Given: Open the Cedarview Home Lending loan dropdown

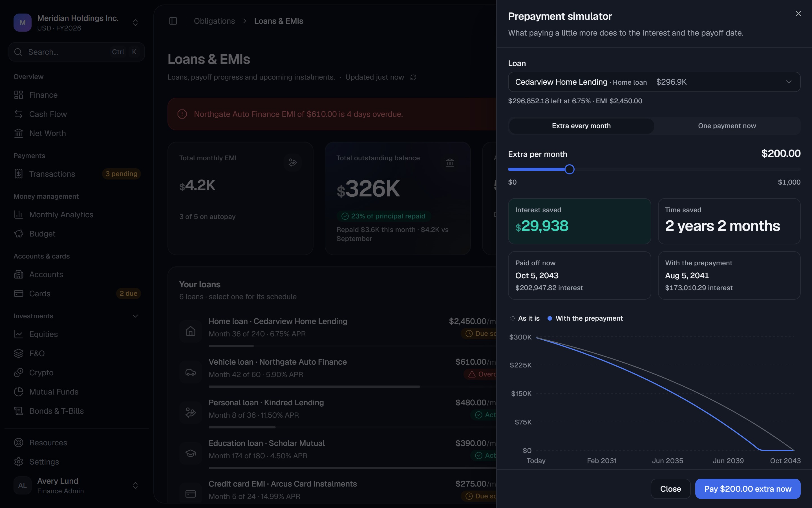Looking at the screenshot, I should coord(654,82).
